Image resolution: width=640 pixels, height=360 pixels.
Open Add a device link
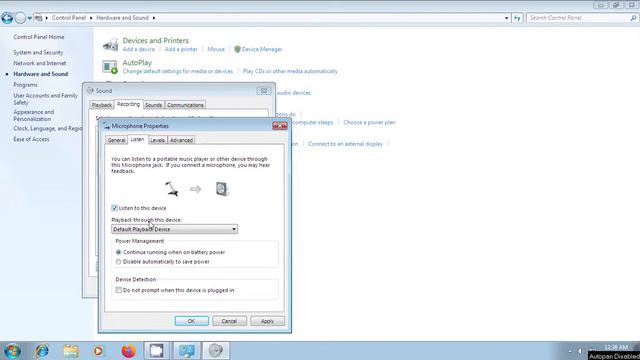coord(139,49)
